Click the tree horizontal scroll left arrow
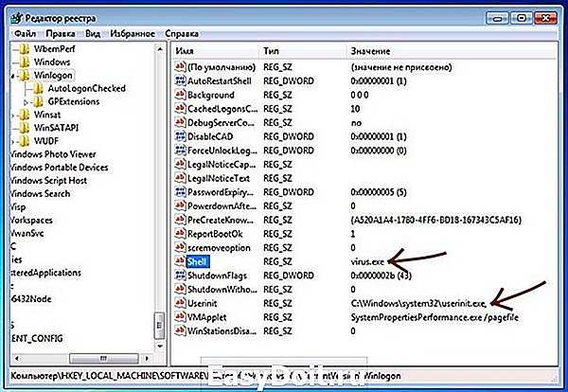The height and width of the screenshot is (392, 568). tap(17, 359)
